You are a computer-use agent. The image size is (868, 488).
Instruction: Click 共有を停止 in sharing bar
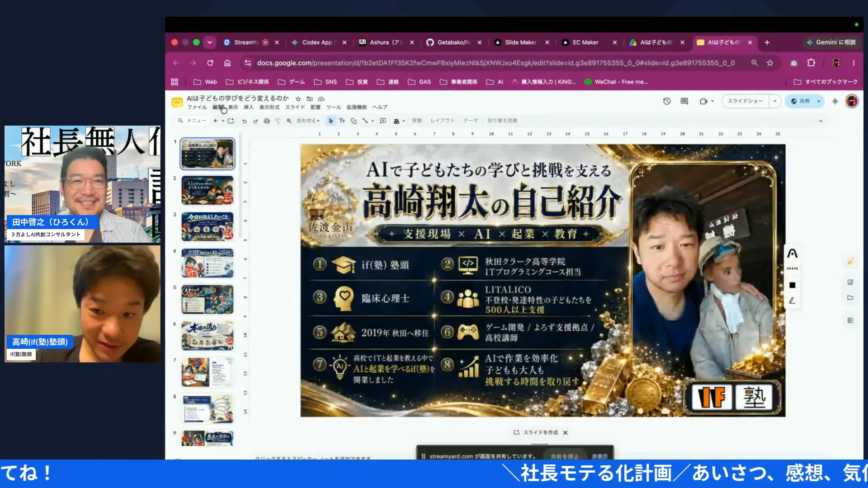click(x=564, y=456)
